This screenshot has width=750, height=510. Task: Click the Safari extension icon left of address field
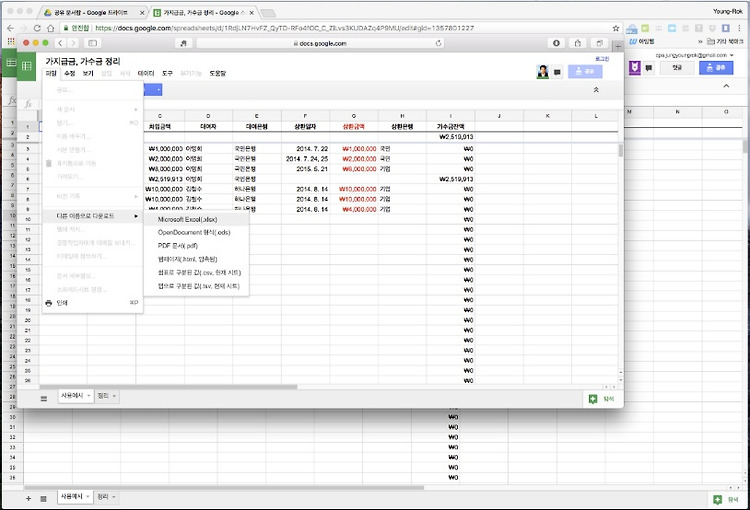(183, 43)
